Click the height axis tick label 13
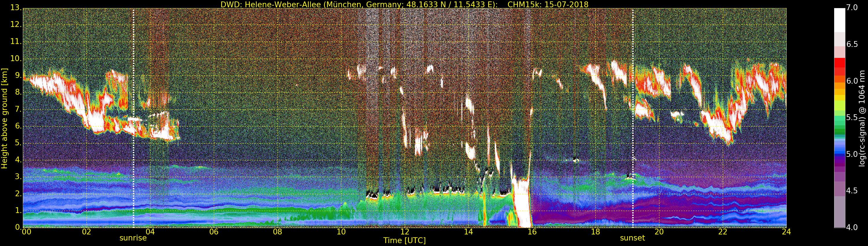 pos(16,8)
